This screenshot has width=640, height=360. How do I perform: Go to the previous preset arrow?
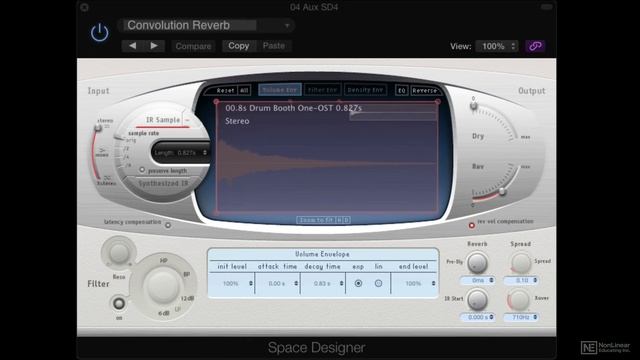tap(132, 46)
